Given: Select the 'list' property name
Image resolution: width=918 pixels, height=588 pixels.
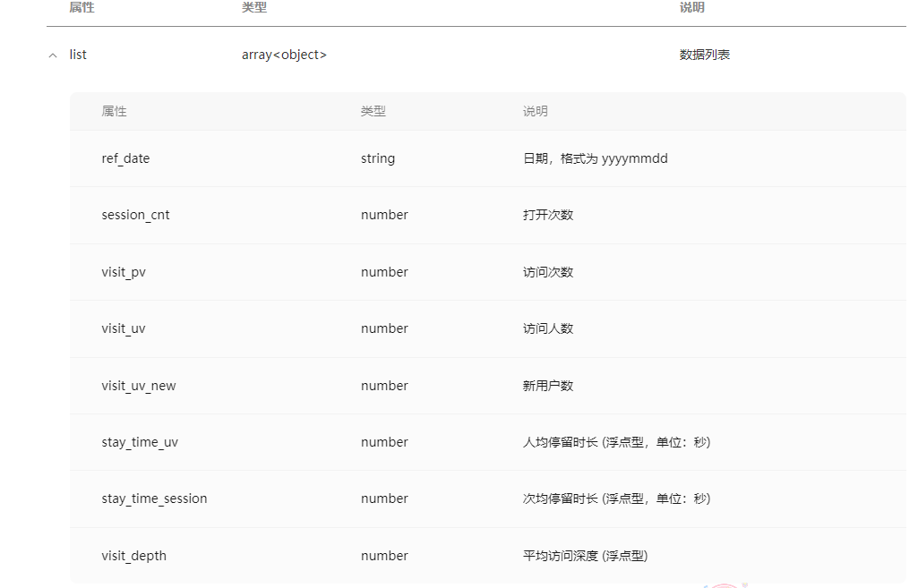Looking at the screenshot, I should 78,55.
